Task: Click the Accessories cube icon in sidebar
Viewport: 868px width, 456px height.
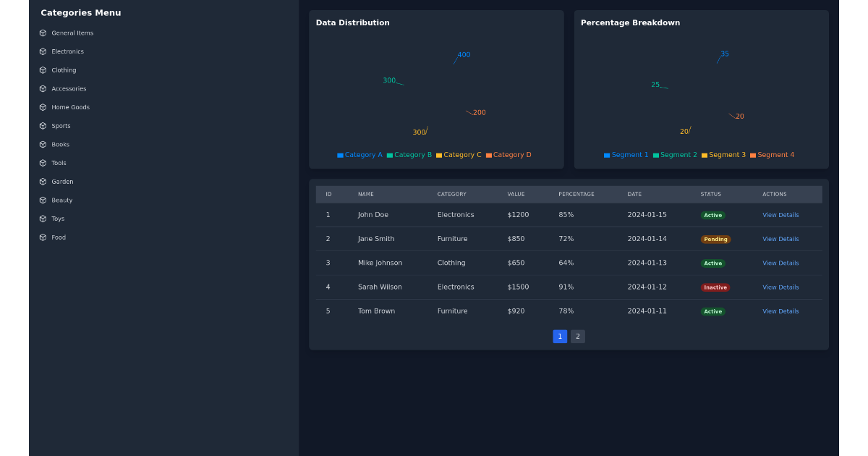Action: pos(43,89)
